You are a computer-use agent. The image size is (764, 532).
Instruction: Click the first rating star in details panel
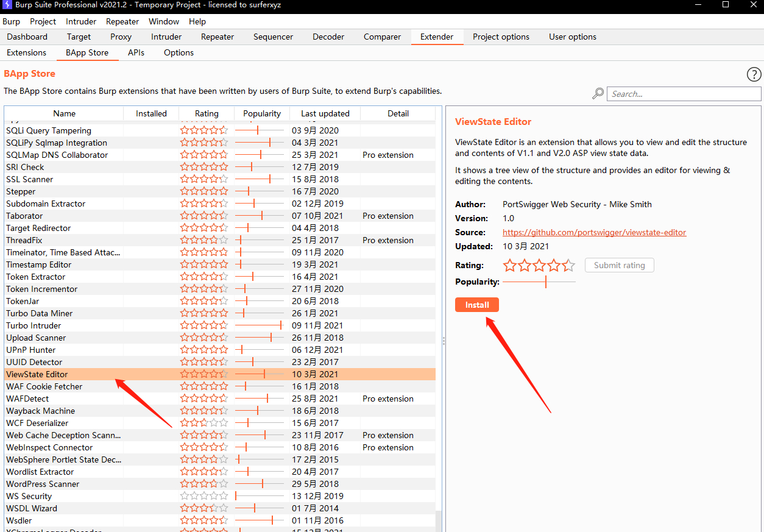coord(510,265)
